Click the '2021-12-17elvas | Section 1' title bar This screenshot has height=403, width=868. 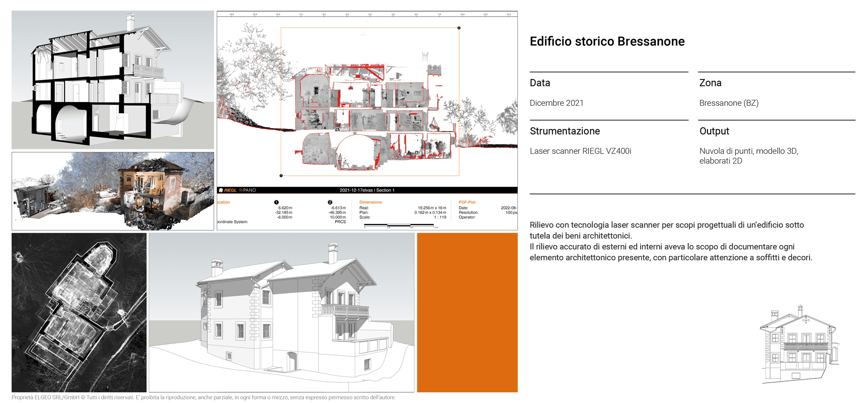367,190
